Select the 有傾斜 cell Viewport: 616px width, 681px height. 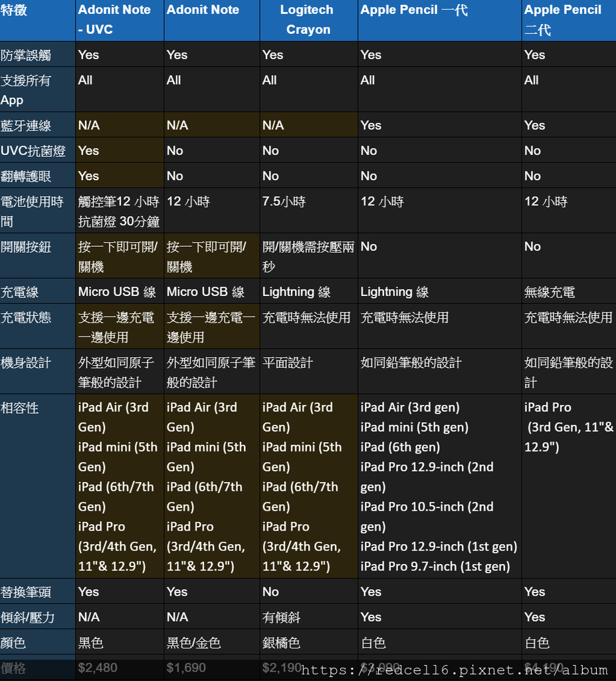point(308,616)
